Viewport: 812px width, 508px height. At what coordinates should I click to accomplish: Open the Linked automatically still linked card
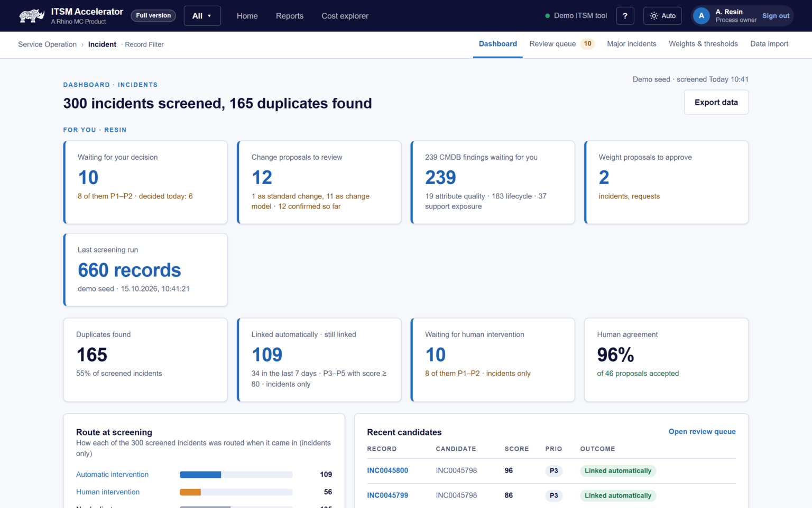(319, 360)
